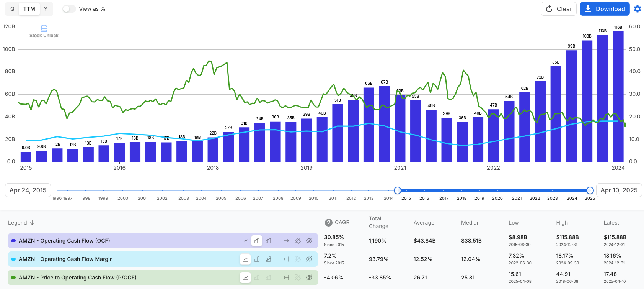Viewport: 644px width, 289px height.
Task: Select the AMZN - Operating Cash Flow Margin legend row
Action: pos(163,259)
